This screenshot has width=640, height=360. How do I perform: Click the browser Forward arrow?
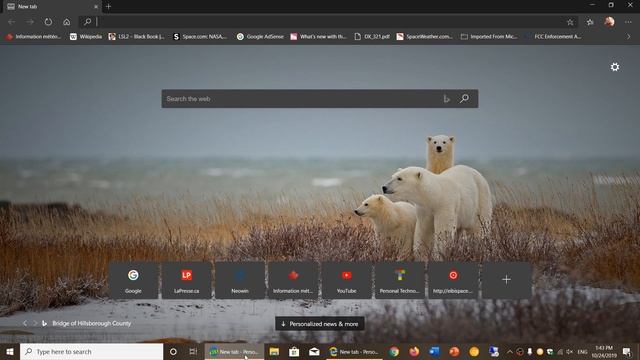pyautogui.click(x=30, y=22)
